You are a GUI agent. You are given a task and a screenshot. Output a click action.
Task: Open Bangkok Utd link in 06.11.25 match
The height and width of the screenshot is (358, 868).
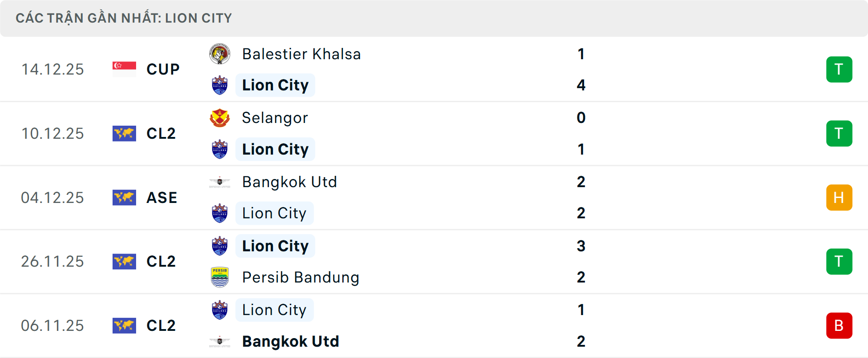pyautogui.click(x=291, y=341)
